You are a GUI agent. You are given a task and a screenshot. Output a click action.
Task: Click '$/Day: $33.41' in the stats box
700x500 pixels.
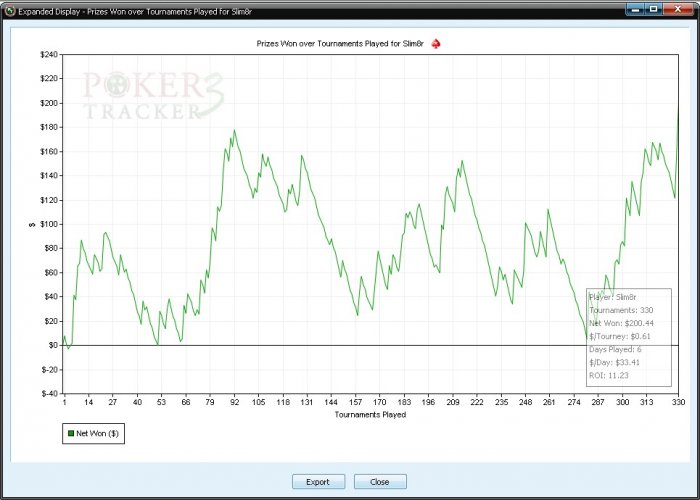click(x=614, y=362)
